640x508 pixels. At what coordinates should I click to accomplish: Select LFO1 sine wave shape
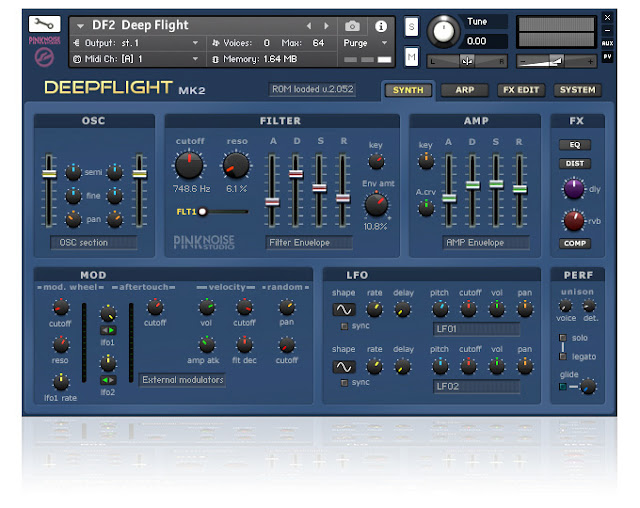pos(344,310)
